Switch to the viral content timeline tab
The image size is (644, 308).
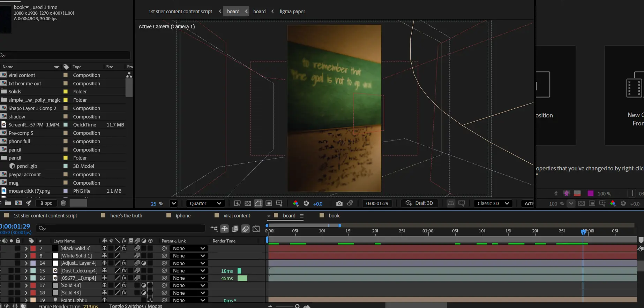[x=237, y=216]
